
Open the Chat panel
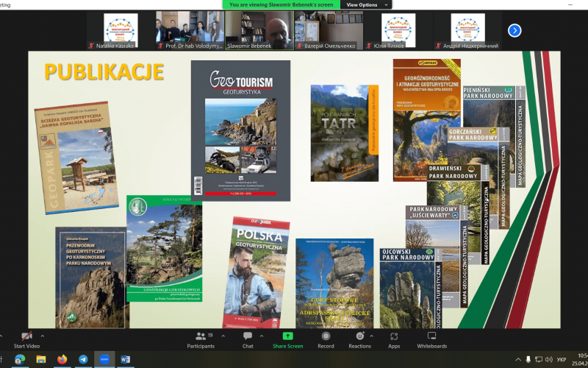[x=248, y=340]
